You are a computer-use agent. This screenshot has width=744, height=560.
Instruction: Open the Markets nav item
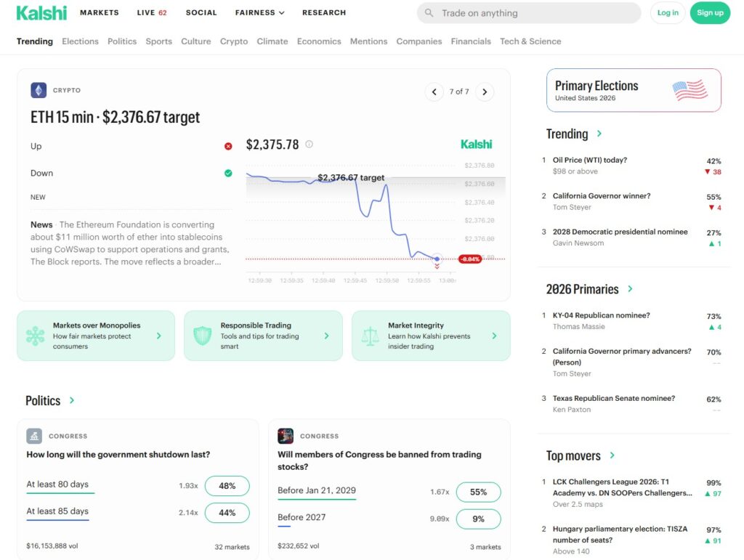click(x=99, y=13)
